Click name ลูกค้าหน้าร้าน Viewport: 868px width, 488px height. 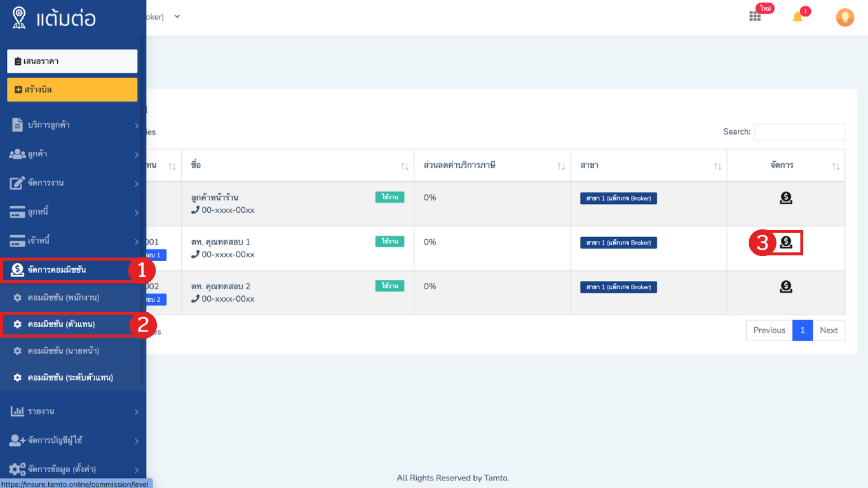215,198
